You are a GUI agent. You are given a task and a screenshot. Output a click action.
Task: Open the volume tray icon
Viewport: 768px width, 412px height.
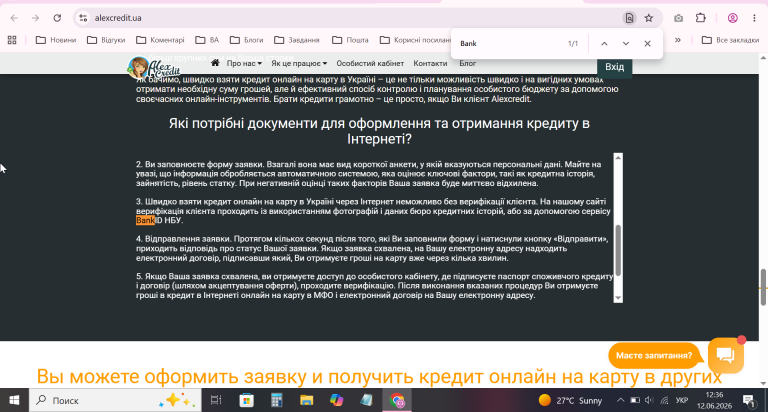pyautogui.click(x=649, y=400)
